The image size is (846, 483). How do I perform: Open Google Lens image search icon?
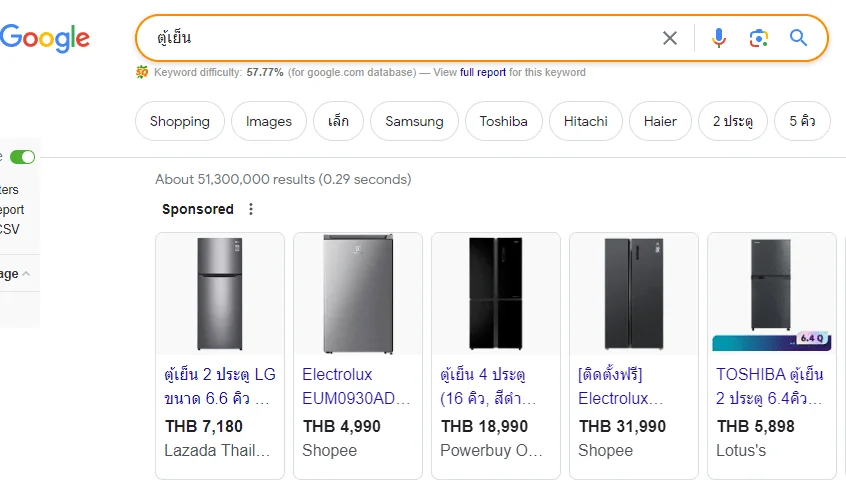coord(759,38)
